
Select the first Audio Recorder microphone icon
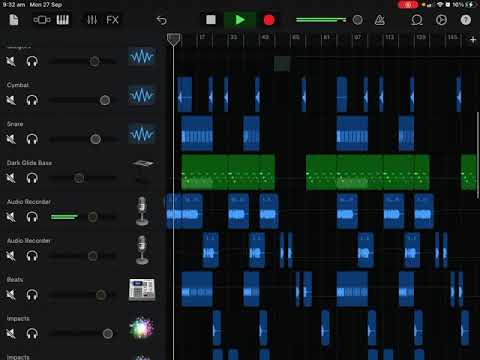[x=142, y=211]
